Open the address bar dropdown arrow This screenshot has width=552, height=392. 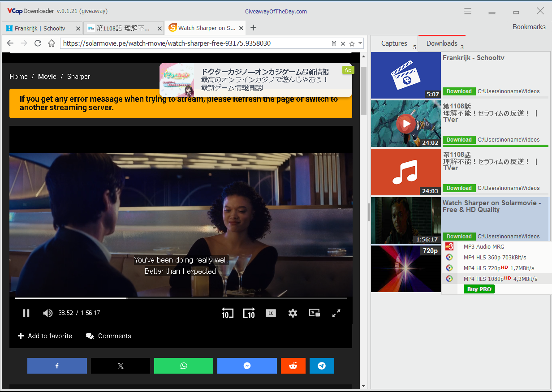(360, 43)
